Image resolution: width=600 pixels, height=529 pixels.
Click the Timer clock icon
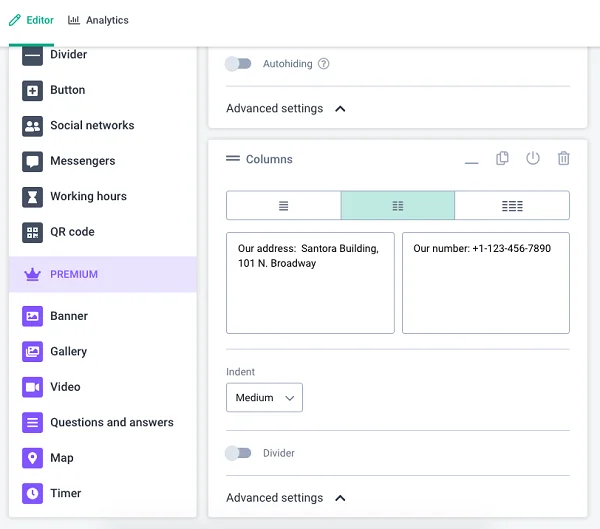[32, 493]
